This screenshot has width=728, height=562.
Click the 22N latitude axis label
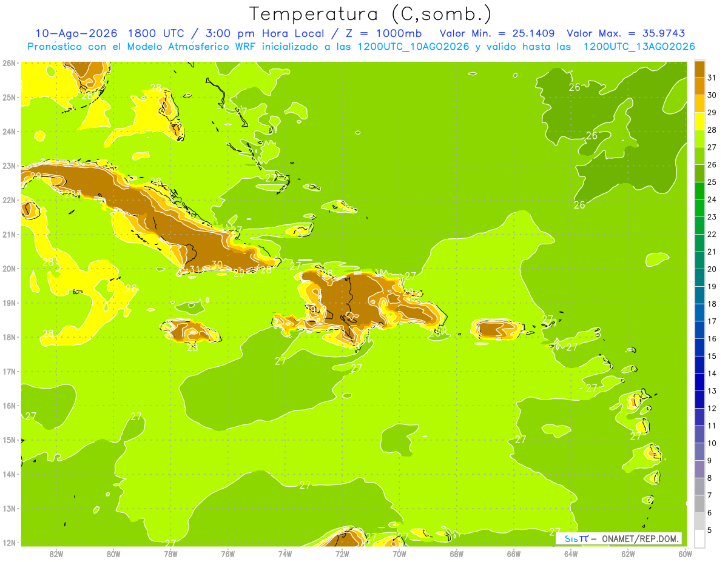pos(8,200)
